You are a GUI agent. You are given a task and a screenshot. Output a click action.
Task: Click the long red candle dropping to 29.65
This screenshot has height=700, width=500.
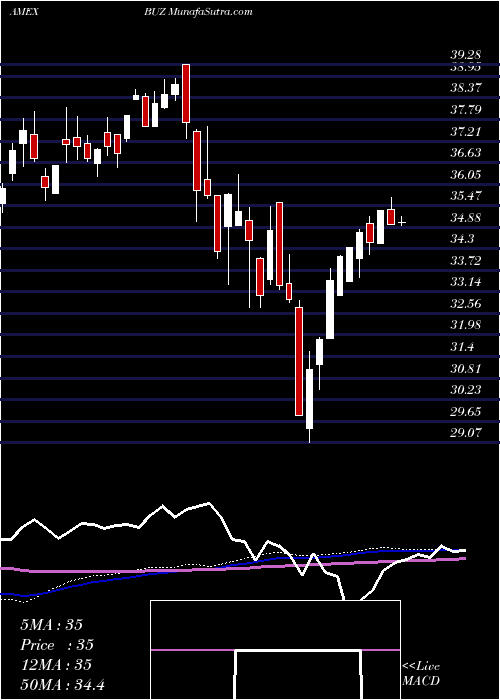click(299, 362)
